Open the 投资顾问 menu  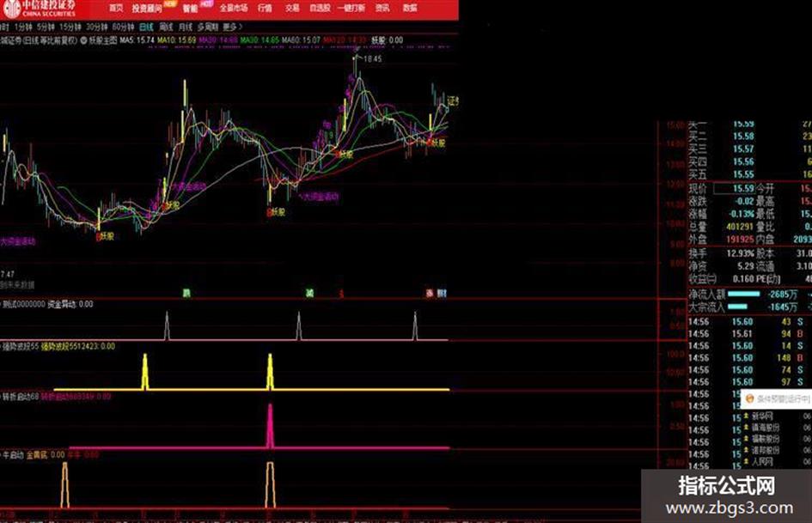click(x=147, y=9)
